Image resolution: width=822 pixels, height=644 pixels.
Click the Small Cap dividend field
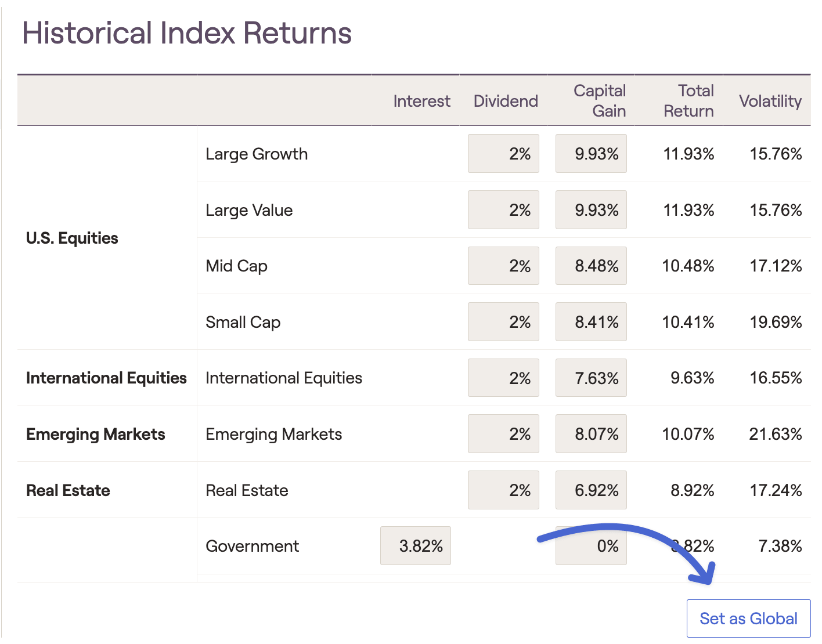(503, 322)
